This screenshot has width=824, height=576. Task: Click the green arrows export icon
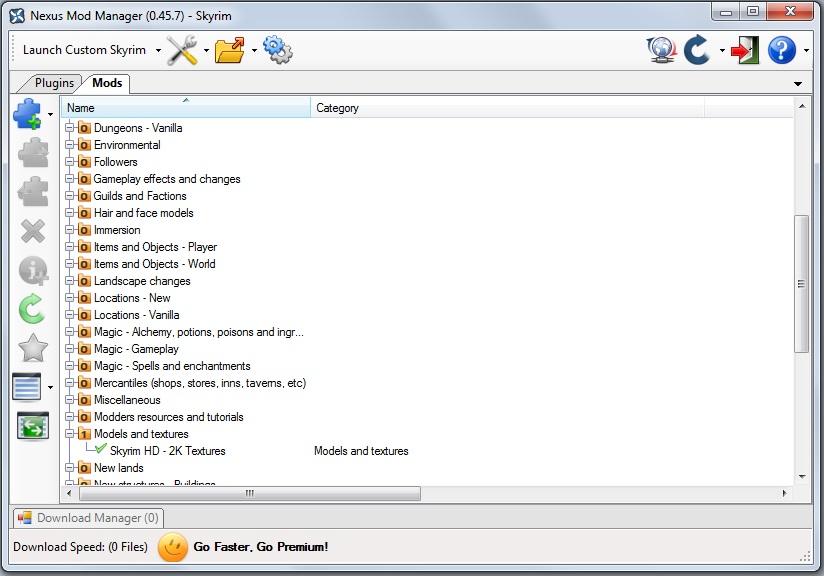click(33, 426)
